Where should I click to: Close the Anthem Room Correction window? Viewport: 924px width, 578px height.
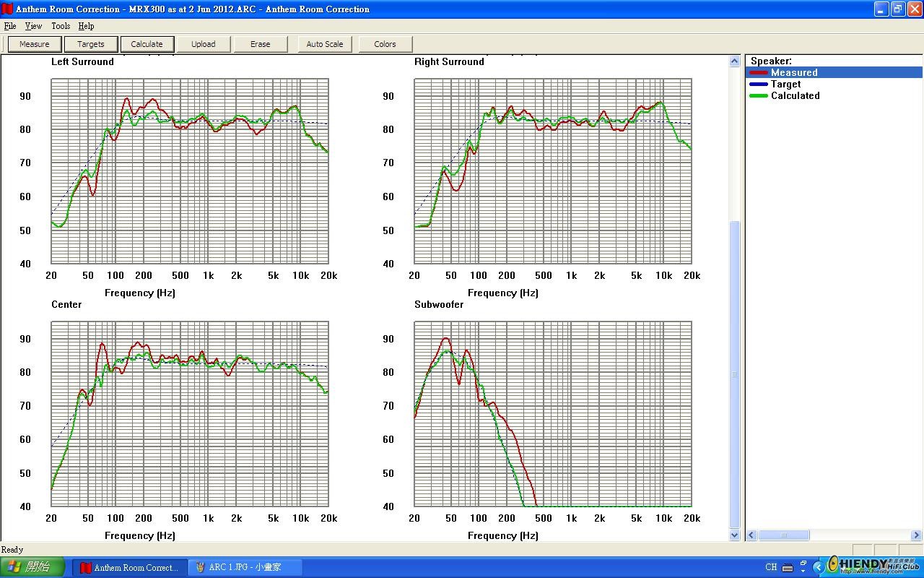pos(915,9)
